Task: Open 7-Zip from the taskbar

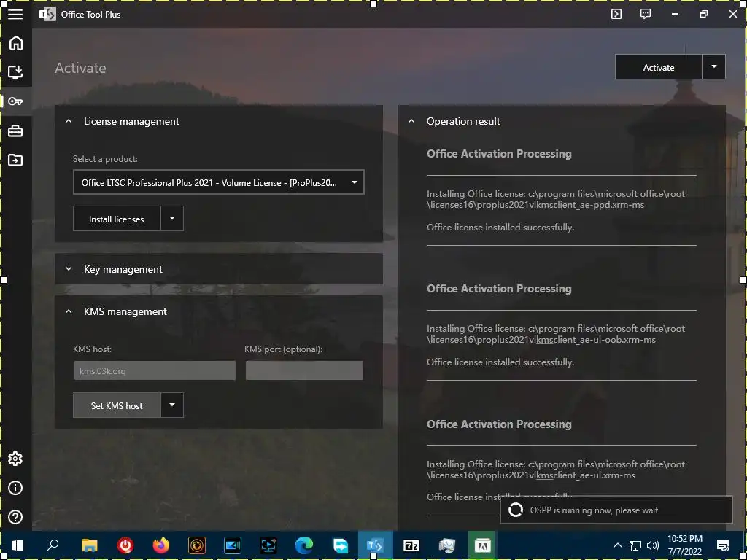Action: (411, 545)
